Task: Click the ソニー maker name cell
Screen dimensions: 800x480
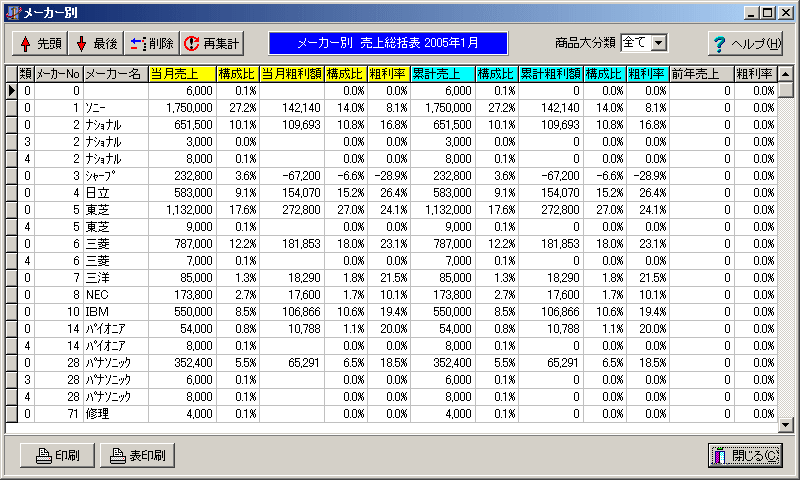Action: pos(116,108)
